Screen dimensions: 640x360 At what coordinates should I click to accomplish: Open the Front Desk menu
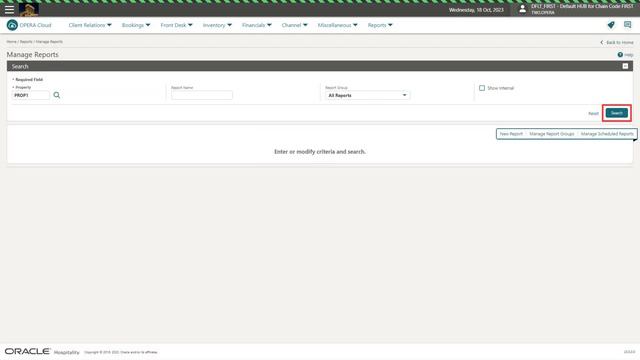176,25
